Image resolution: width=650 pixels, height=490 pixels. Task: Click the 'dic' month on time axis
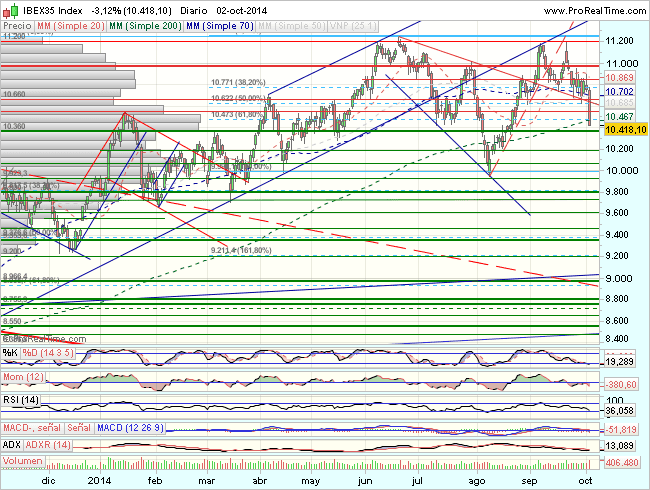49,481
